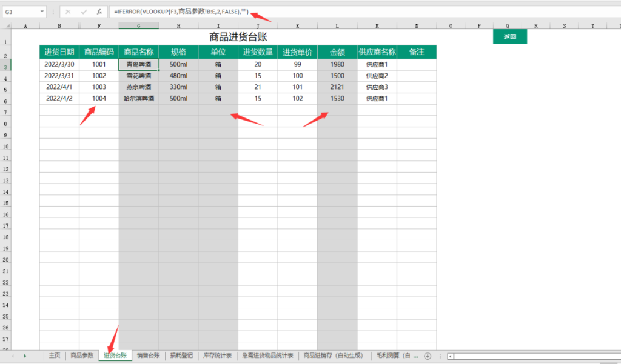Go to the 主页 sheet tab
Image resolution: width=621 pixels, height=364 pixels.
tap(55, 356)
